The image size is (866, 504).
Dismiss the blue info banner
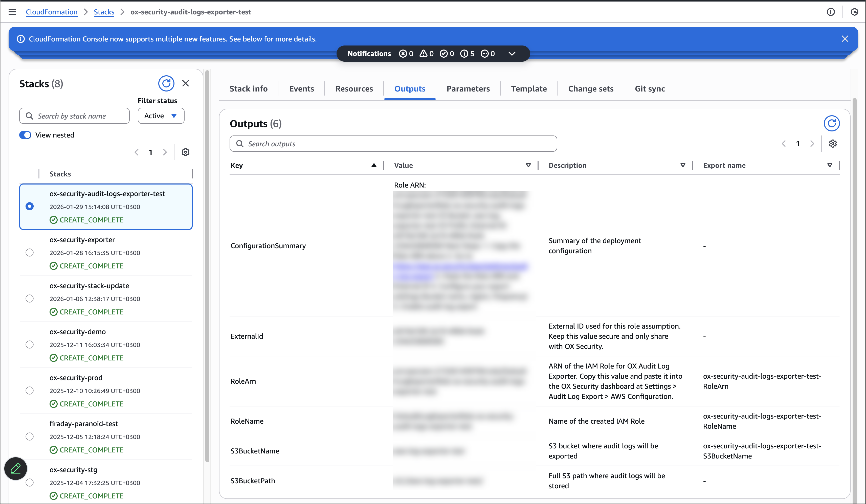pos(845,39)
